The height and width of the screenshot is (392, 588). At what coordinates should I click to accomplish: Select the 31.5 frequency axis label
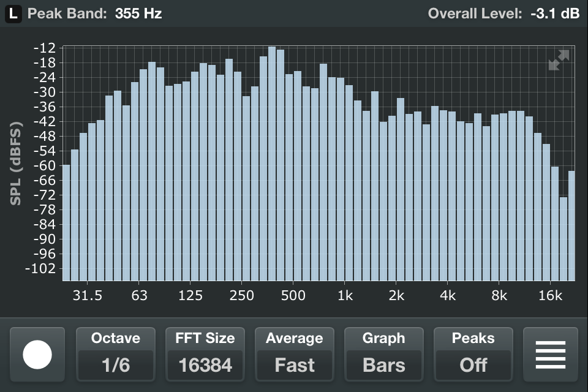pyautogui.click(x=88, y=296)
